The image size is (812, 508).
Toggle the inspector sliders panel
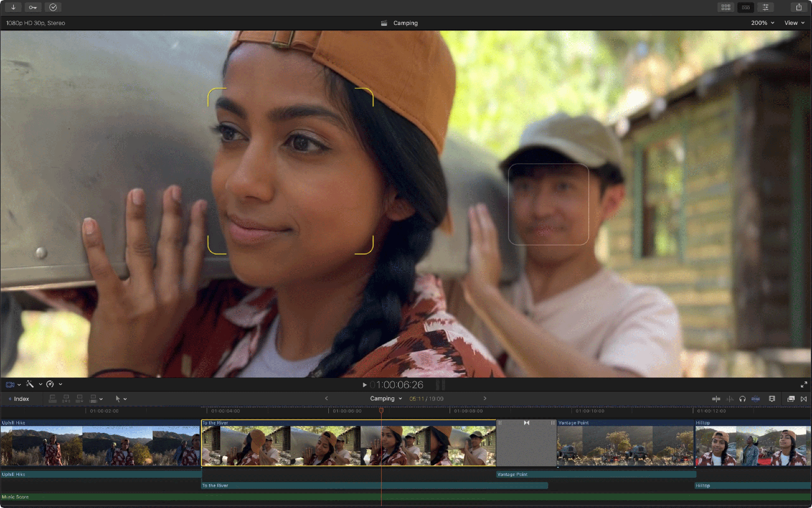(765, 7)
